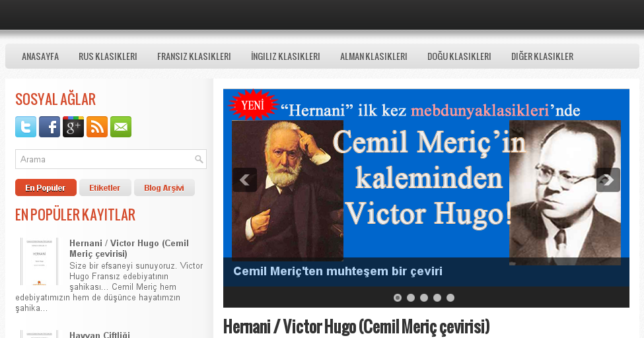This screenshot has width=644, height=338.
Task: Click the search magnifier icon
Action: 199,159
